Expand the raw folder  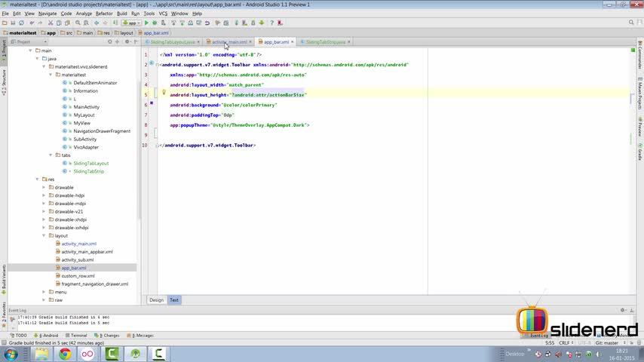[x=44, y=300]
